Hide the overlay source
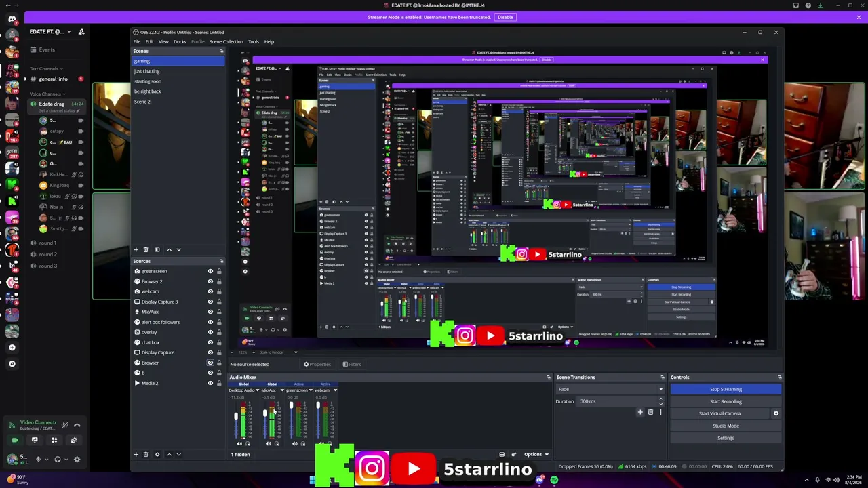This screenshot has height=488, width=868. point(210,332)
